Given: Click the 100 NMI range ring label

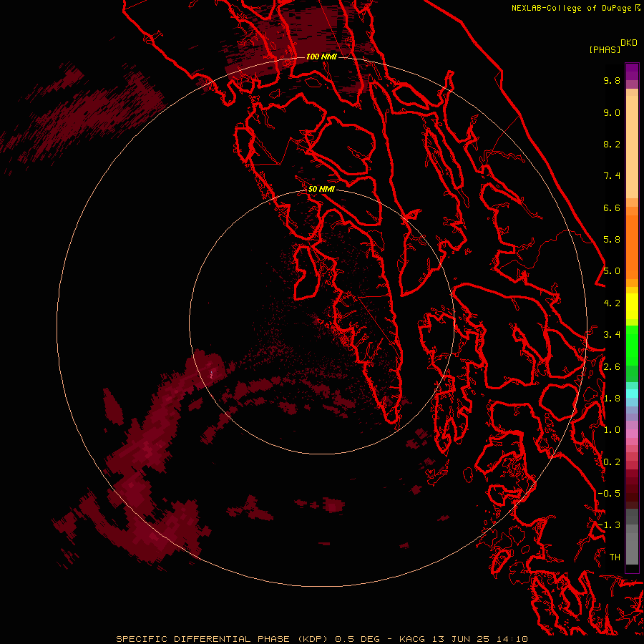Looking at the screenshot, I should (321, 57).
